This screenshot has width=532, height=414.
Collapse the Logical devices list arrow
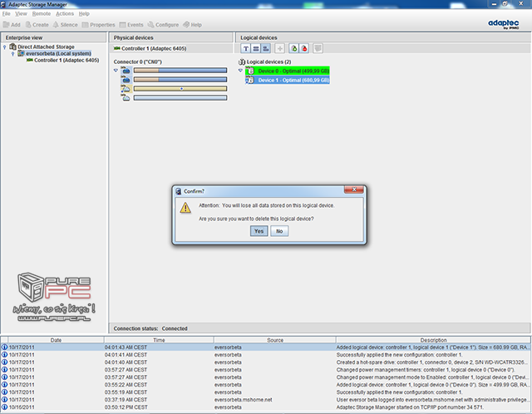coord(240,71)
